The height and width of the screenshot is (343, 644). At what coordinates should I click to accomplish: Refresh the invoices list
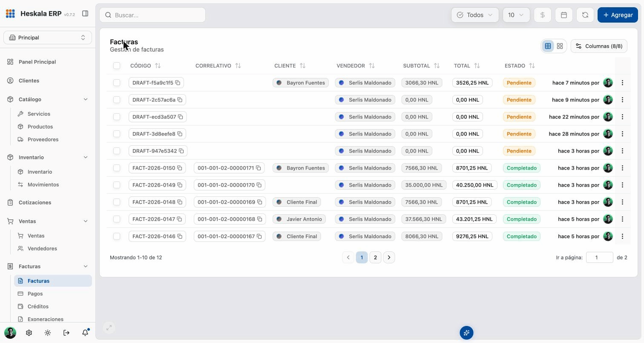pos(585,15)
